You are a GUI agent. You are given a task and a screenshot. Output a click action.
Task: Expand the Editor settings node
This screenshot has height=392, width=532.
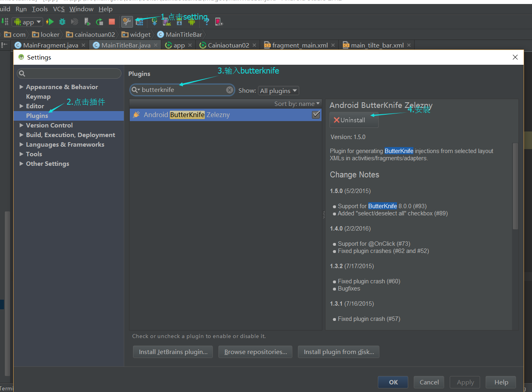click(x=22, y=106)
